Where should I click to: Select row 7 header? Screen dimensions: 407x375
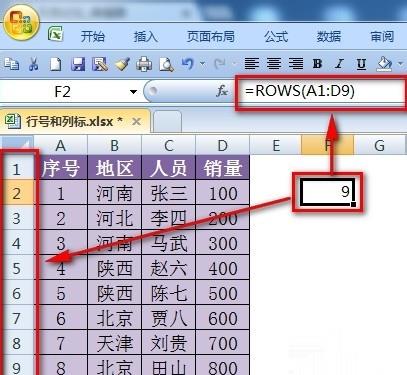(x=17, y=318)
